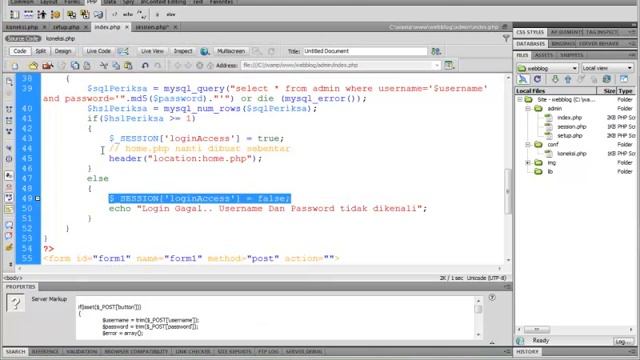Open the Address field dropdown arrow
The width and height of the screenshot is (640, 360).
coord(437,65)
